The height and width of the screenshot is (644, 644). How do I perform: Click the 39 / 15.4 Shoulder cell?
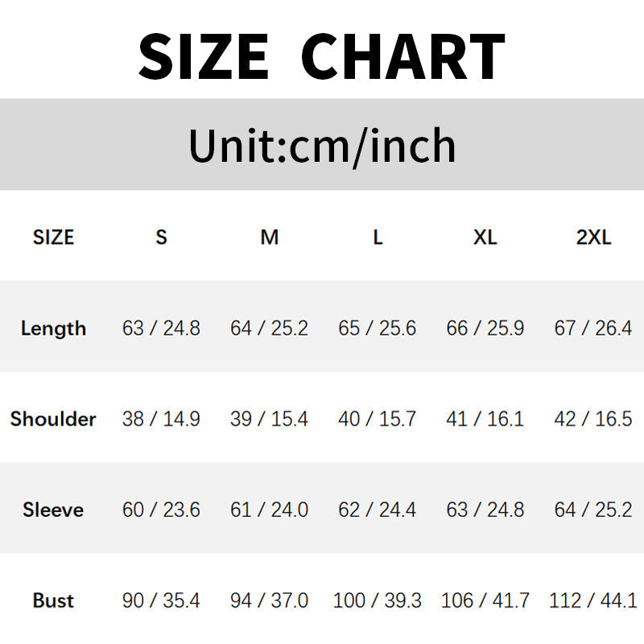(x=269, y=419)
